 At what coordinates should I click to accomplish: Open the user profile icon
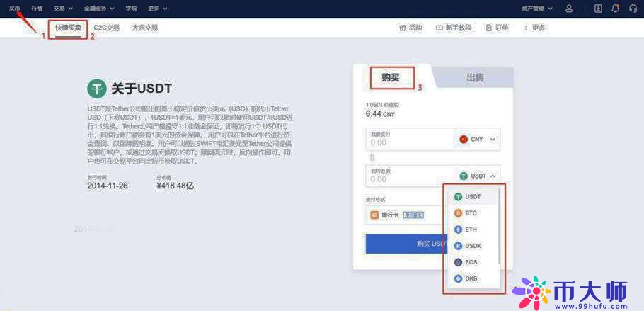pos(569,9)
